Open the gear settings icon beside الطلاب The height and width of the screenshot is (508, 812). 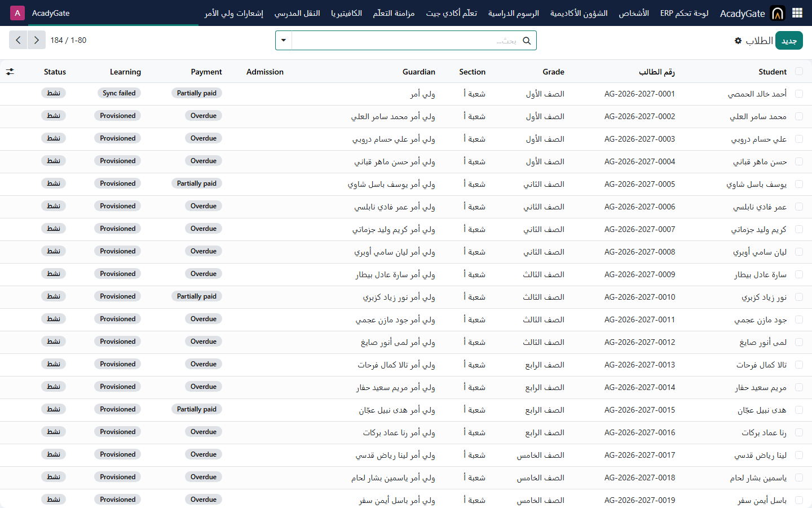pos(738,41)
